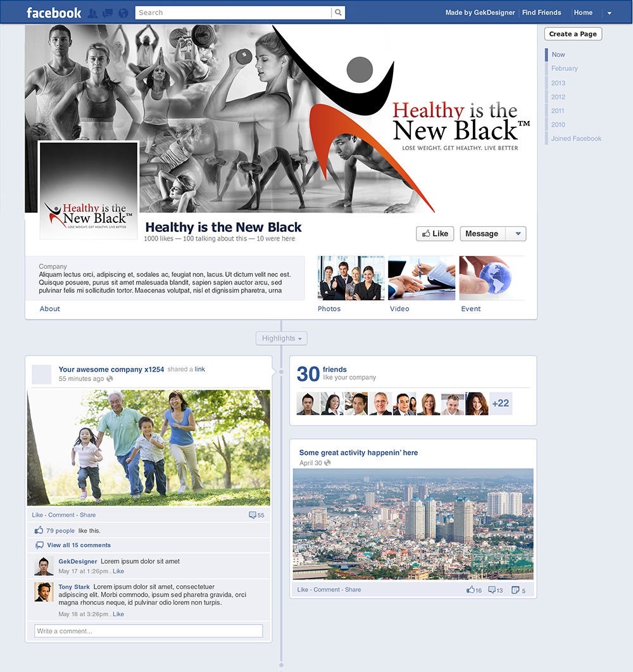
Task: Select Home in the top navigation
Action: click(583, 12)
